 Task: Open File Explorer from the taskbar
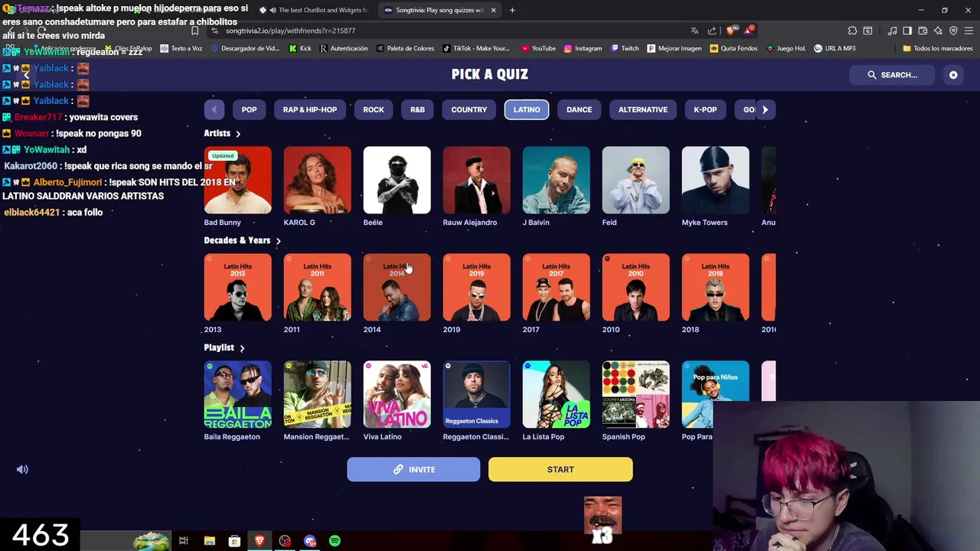click(209, 541)
